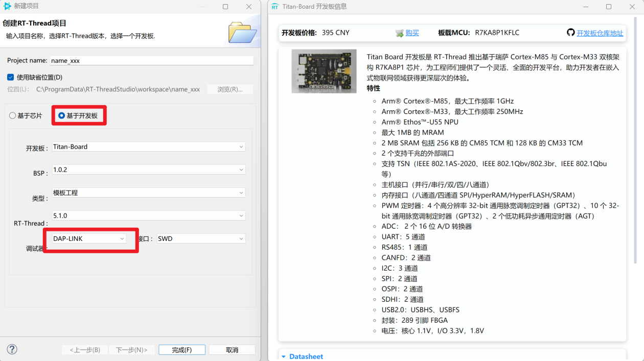The width and height of the screenshot is (644, 361).
Task: Click the <上一步(B) button
Action: click(85, 350)
